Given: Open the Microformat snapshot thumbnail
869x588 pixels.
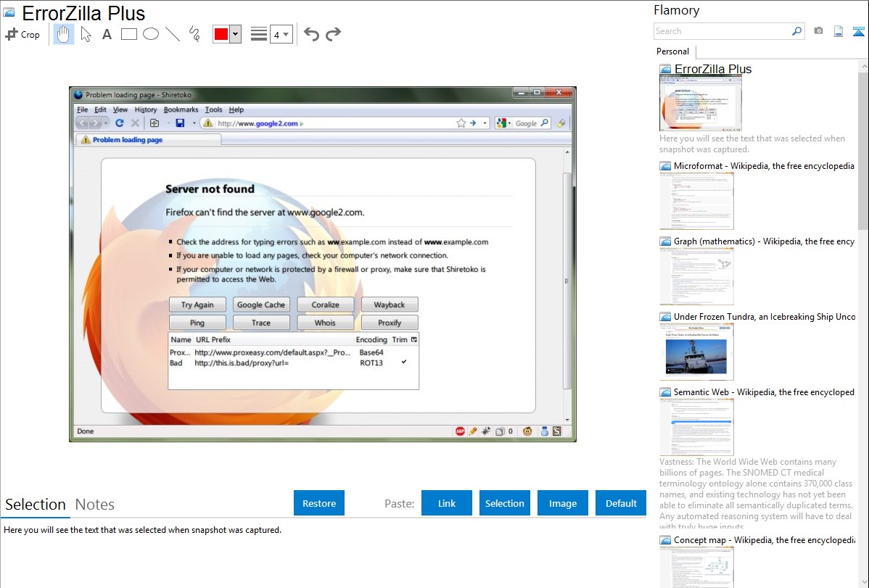Looking at the screenshot, I should [696, 201].
